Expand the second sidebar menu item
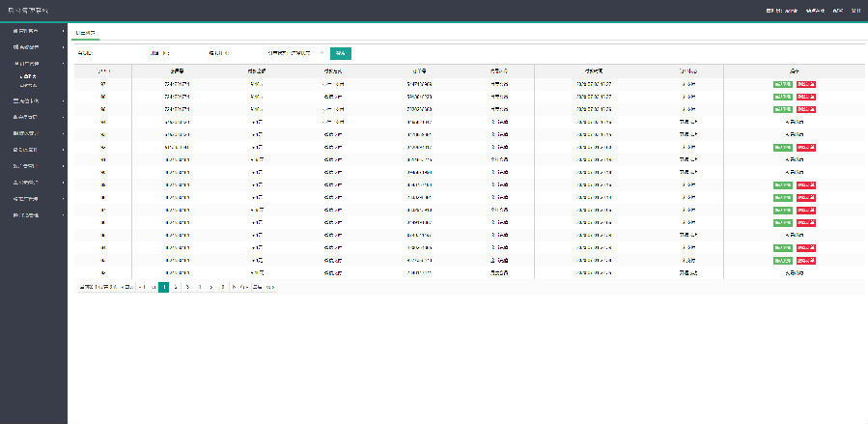 (x=34, y=47)
